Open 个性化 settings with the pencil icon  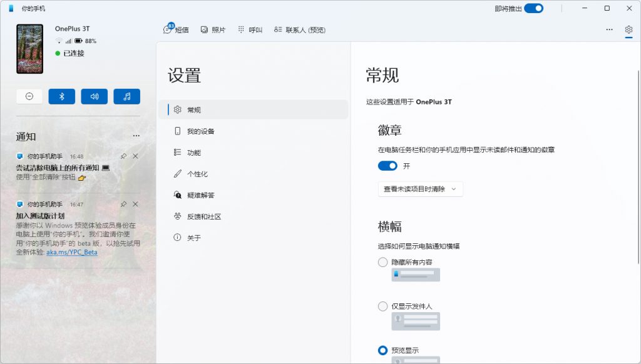tap(197, 173)
